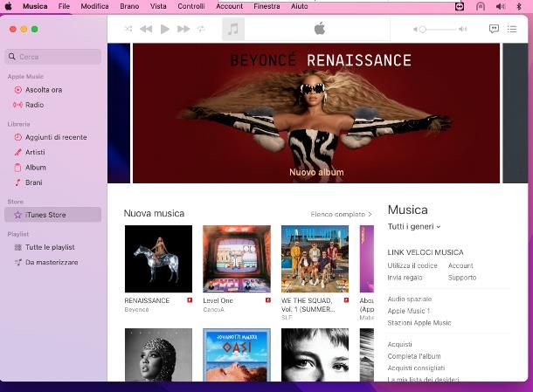This screenshot has width=533, height=392.
Task: Click Utilizza il codice link
Action: tap(412, 265)
